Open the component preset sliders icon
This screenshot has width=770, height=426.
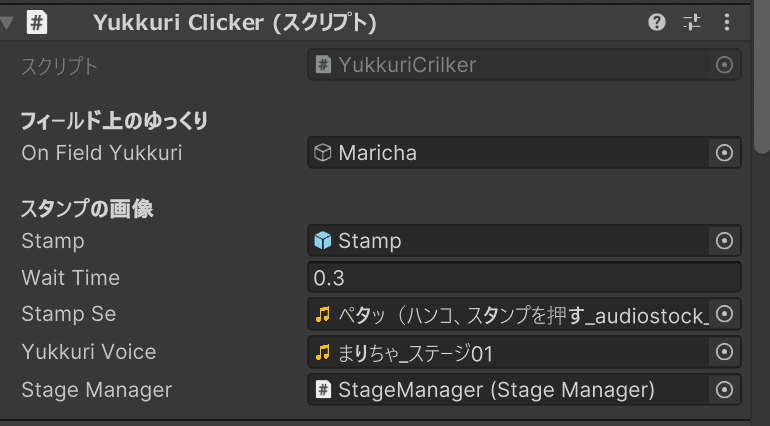click(x=692, y=22)
